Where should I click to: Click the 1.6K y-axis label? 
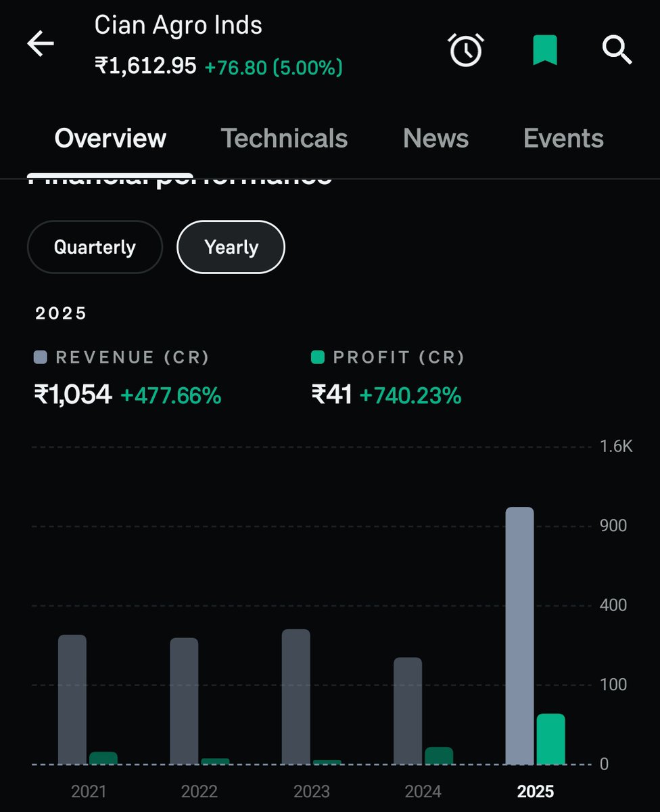pyautogui.click(x=616, y=447)
